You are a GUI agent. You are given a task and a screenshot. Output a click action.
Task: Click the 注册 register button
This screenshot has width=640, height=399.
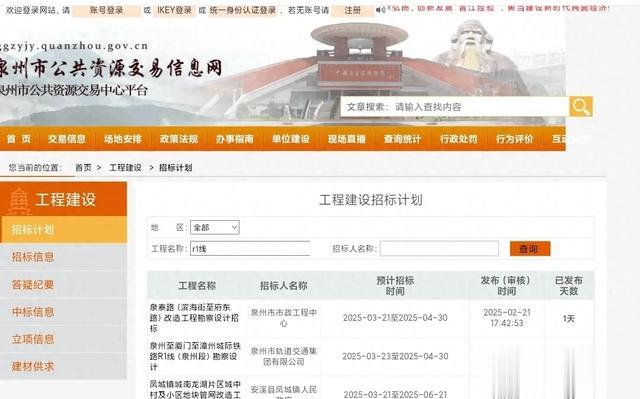click(x=352, y=10)
